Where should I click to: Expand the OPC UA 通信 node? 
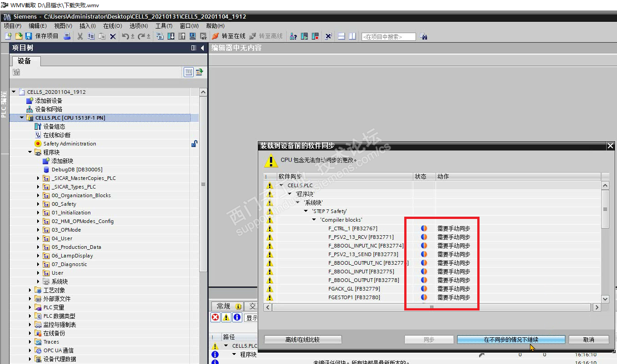coord(30,350)
